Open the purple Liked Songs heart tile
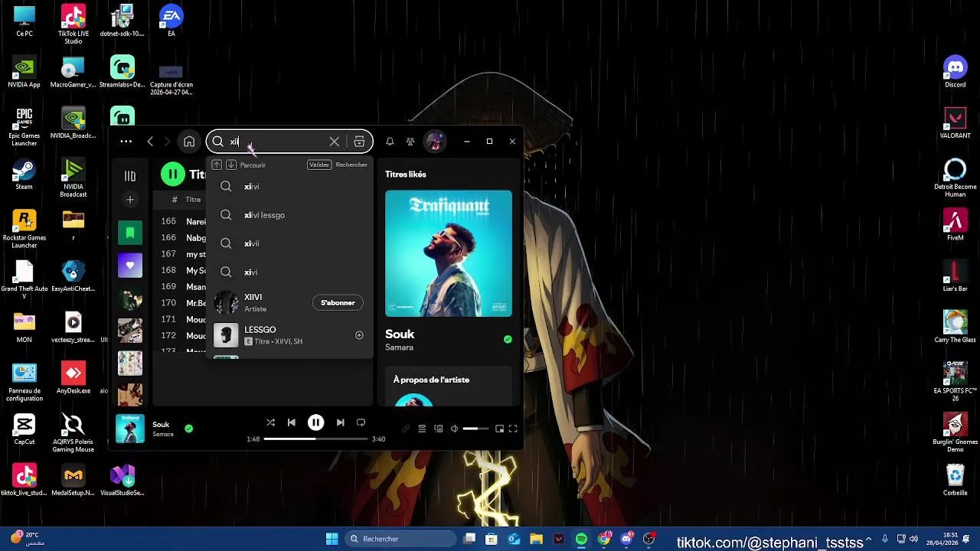Image resolution: width=980 pixels, height=551 pixels. tap(130, 266)
